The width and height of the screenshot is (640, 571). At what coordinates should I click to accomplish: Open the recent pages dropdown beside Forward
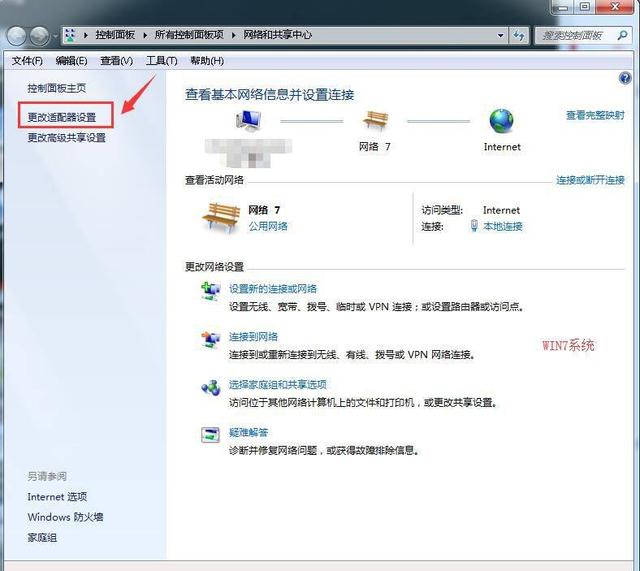pyautogui.click(x=55, y=36)
